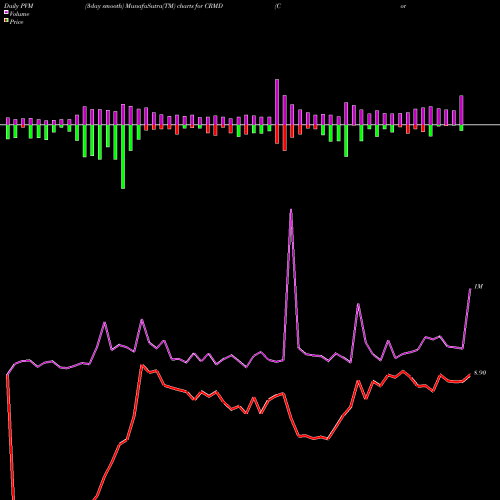
Task: Click the magenta volume line's last point
Action: click(x=470, y=289)
